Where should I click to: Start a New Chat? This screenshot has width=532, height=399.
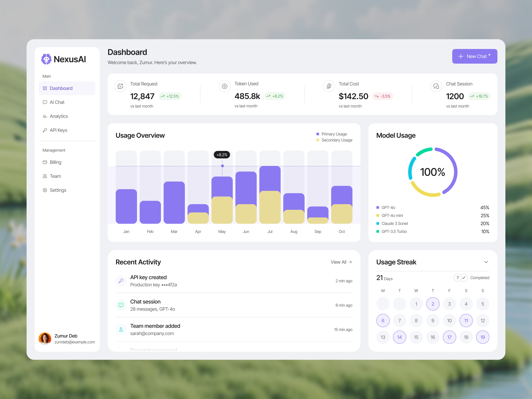coord(475,56)
